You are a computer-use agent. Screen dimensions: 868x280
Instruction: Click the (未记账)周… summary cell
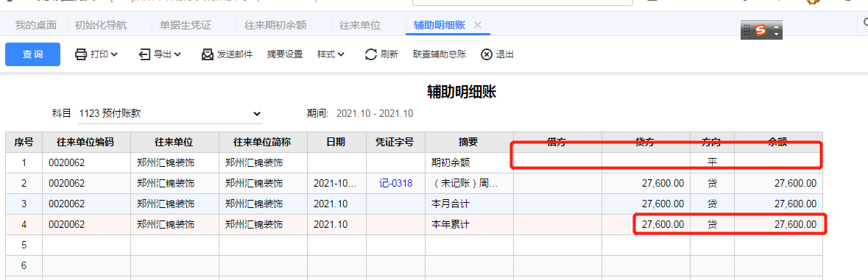point(469,183)
